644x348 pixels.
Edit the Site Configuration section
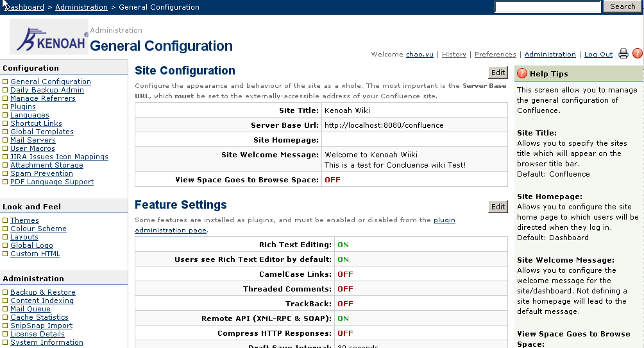click(x=498, y=73)
